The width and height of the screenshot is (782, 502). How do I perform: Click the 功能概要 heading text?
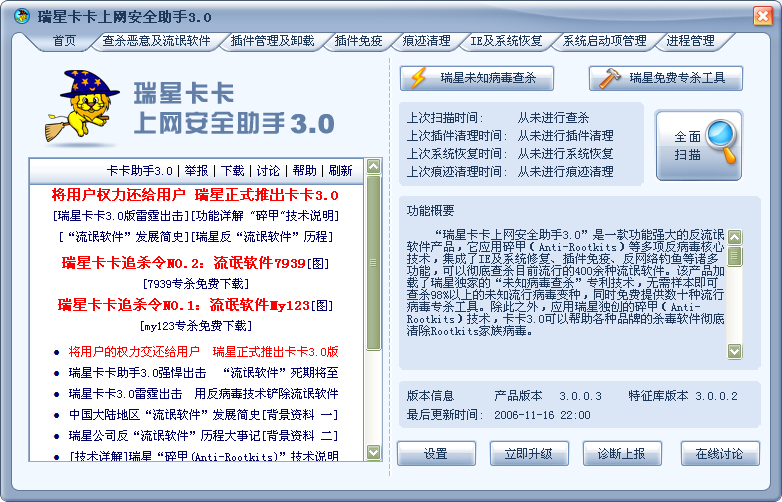pyautogui.click(x=430, y=210)
